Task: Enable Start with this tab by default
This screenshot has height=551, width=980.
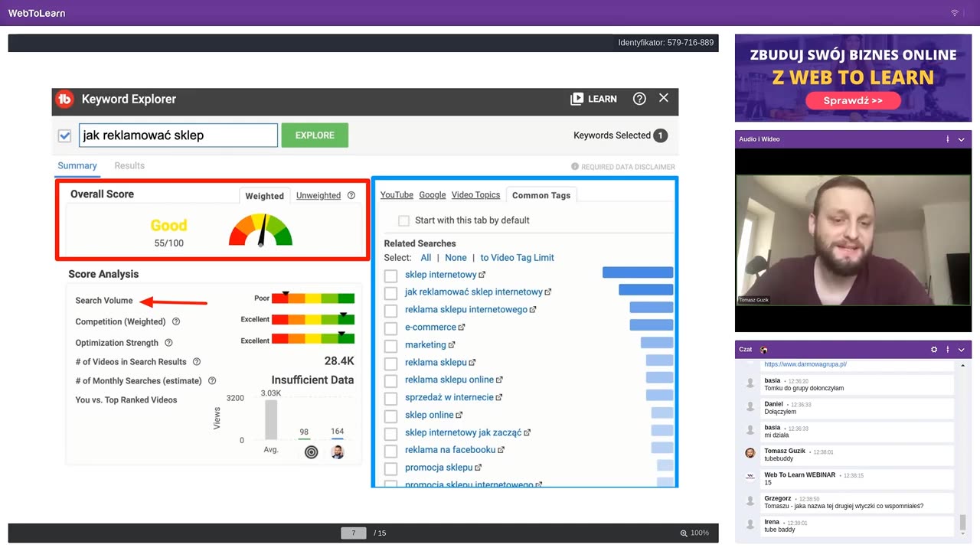Action: click(403, 220)
